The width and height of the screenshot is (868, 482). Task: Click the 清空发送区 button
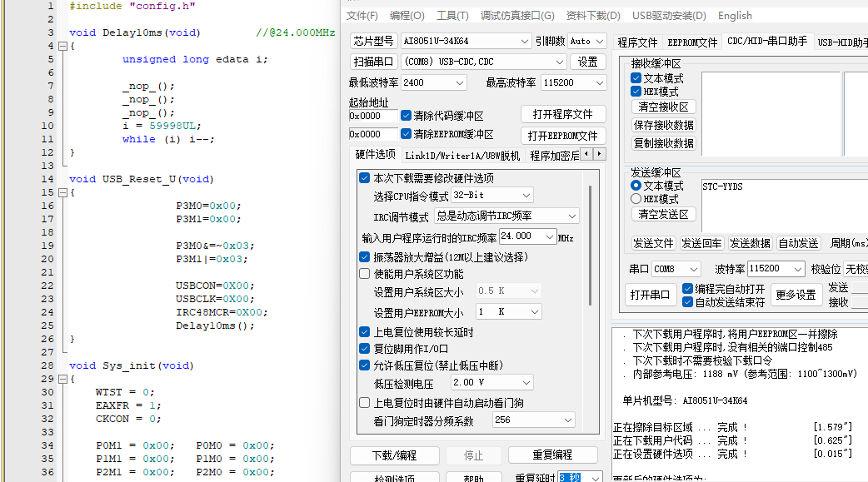(x=663, y=214)
